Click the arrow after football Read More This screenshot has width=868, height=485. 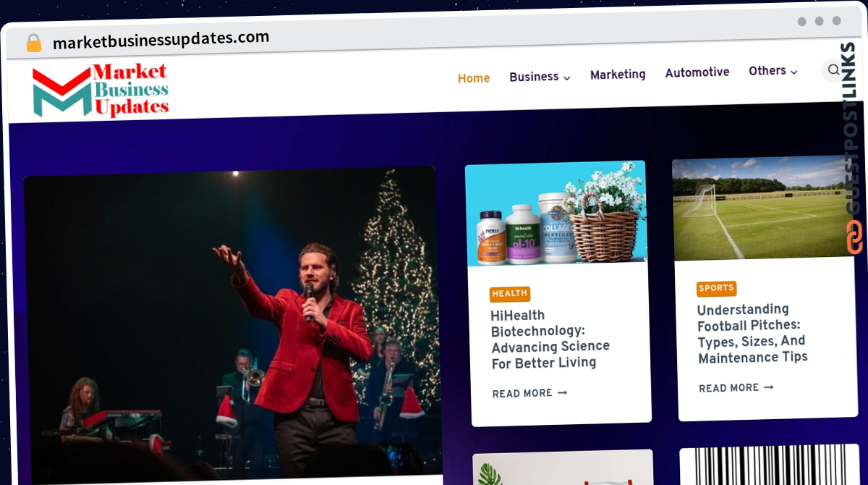(768, 387)
